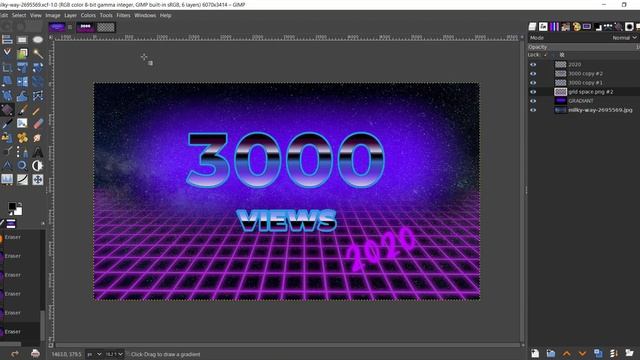Switch to the second image tab thumbnail
640x360 pixels.
point(86,27)
